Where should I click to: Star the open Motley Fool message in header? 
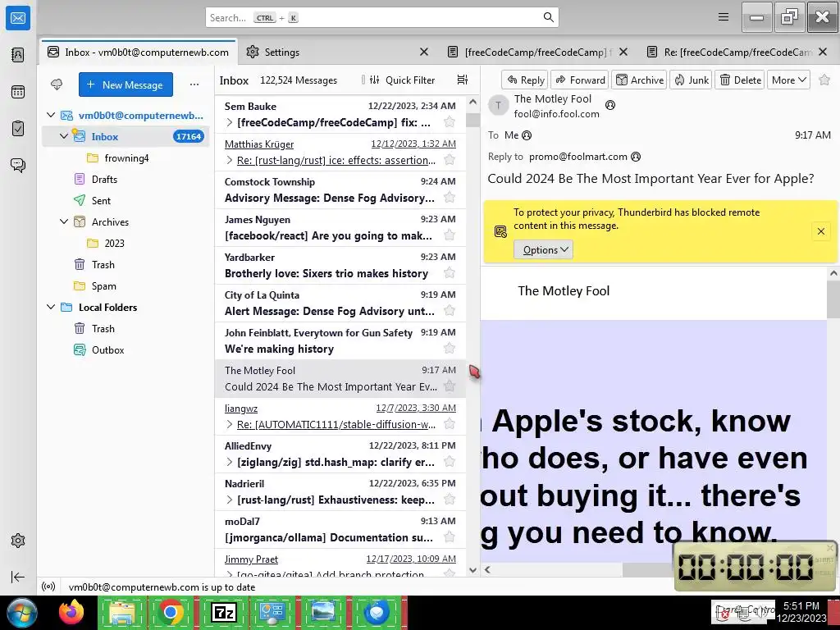[x=824, y=80]
